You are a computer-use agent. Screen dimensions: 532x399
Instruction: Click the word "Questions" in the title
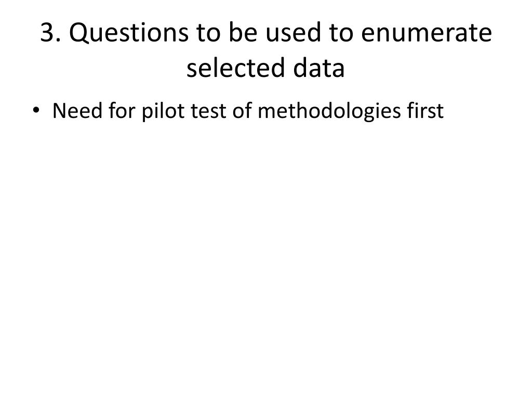pos(129,34)
